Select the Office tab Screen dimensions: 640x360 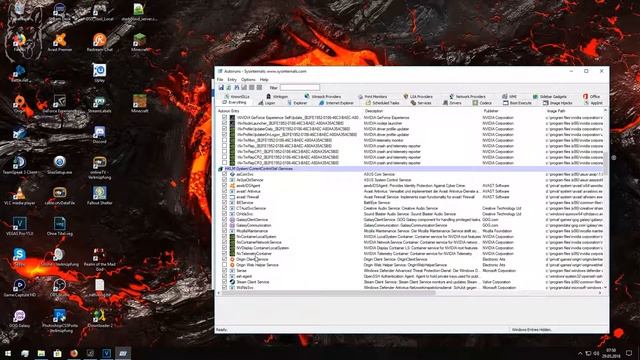coord(591,97)
